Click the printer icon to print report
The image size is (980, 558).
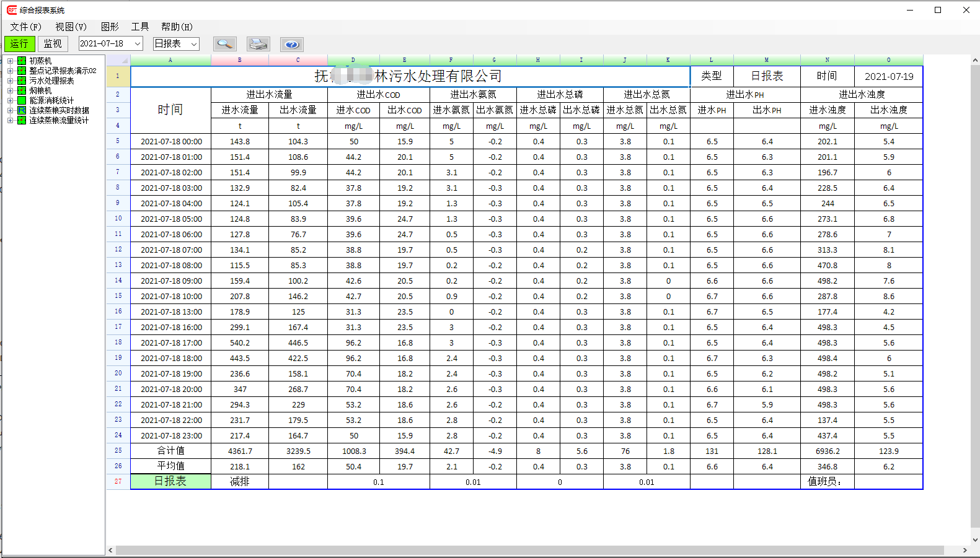[258, 44]
